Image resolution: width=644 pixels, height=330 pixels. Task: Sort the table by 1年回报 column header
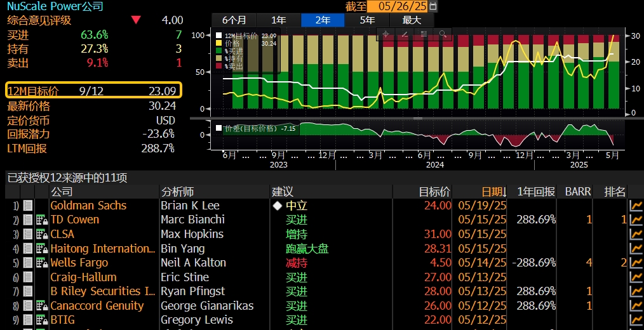pos(536,192)
